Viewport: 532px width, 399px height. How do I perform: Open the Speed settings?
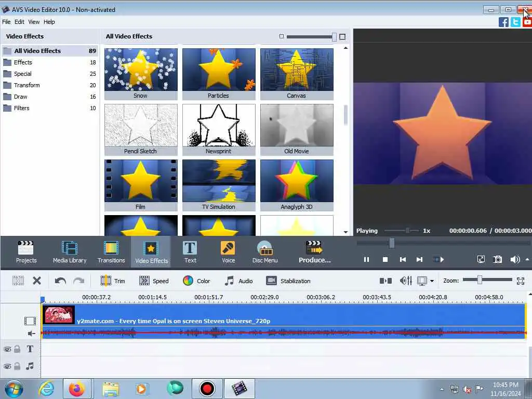pyautogui.click(x=154, y=281)
